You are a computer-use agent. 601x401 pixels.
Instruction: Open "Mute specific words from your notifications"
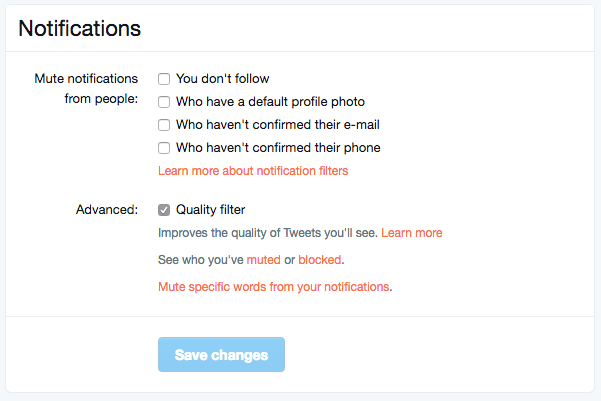(x=273, y=287)
